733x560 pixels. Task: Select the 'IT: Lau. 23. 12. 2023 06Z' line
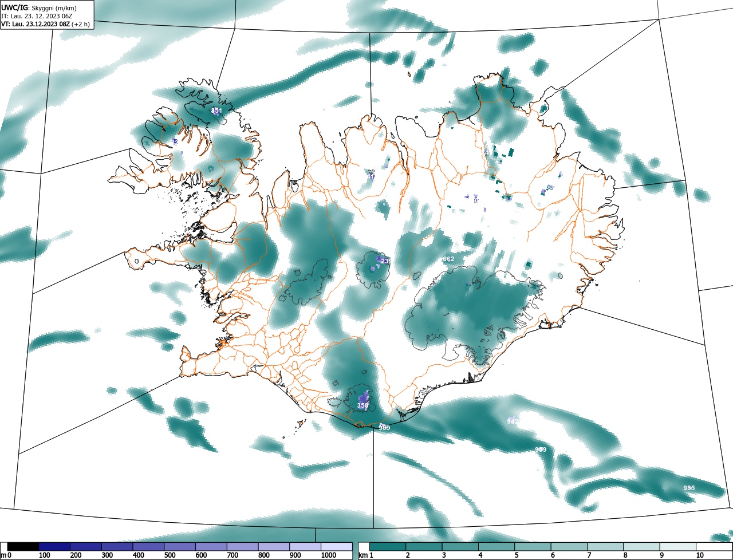(x=37, y=16)
